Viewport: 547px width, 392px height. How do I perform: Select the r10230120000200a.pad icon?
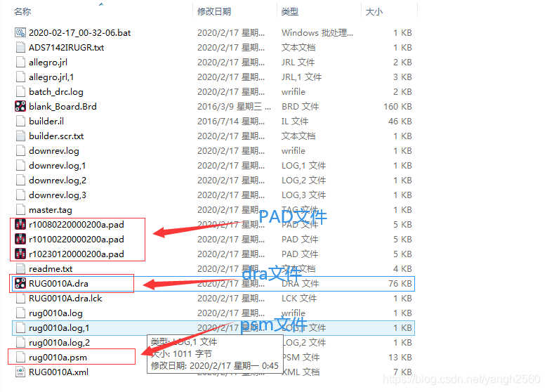click(20, 254)
